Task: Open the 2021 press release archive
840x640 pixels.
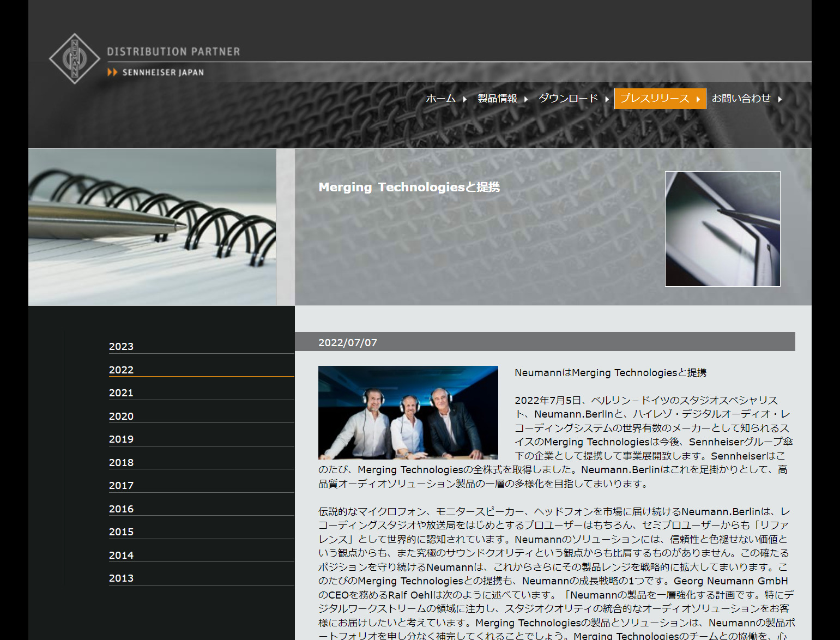Action: coord(121,393)
